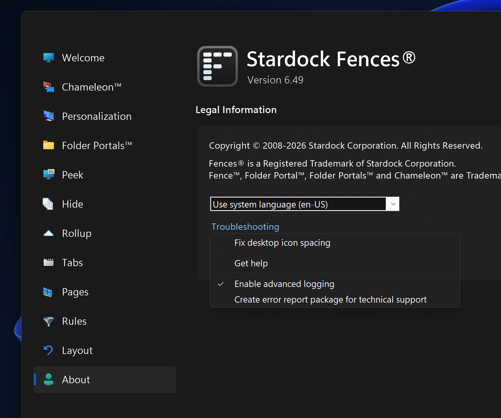Select Get help from the menu
Screen dimensions: 501x418
(x=335, y=263)
